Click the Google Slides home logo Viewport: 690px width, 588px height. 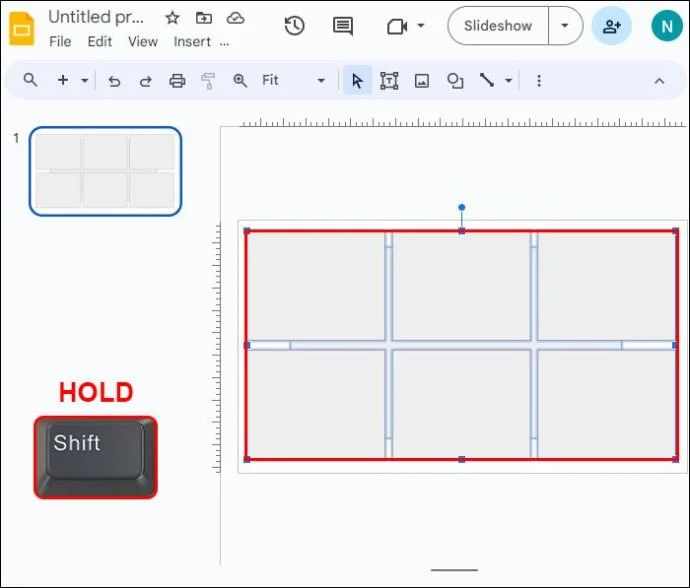22,29
